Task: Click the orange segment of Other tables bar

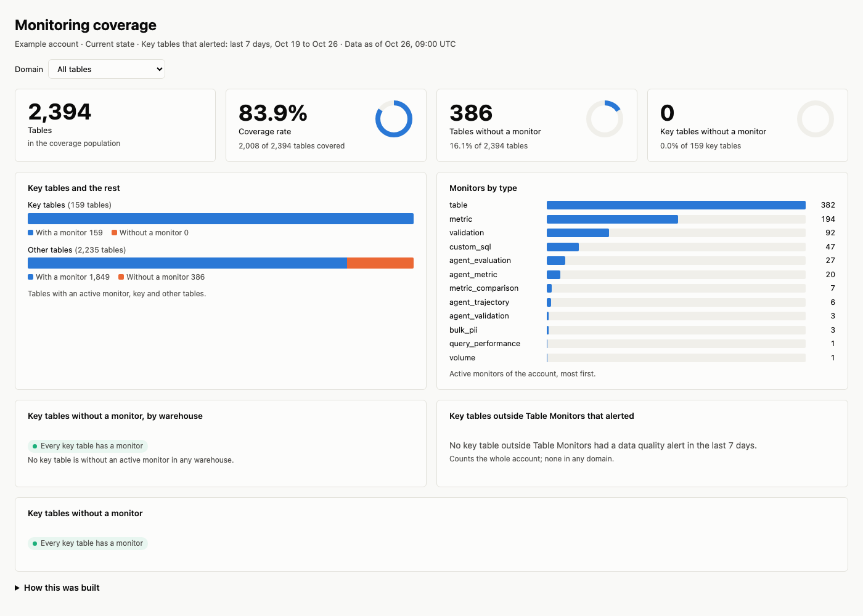Action: (380, 263)
